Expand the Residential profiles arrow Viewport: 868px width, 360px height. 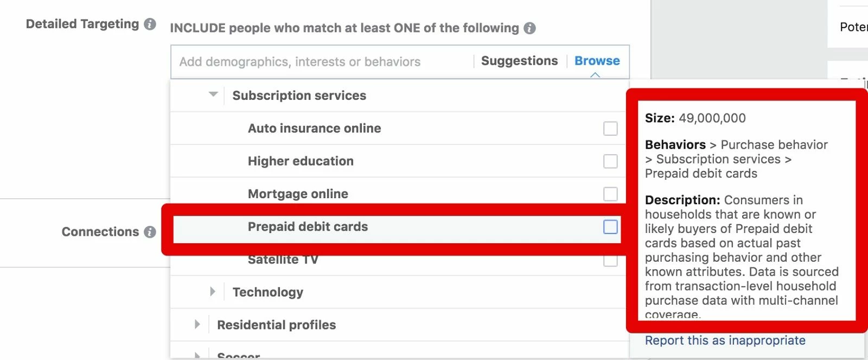(x=197, y=324)
